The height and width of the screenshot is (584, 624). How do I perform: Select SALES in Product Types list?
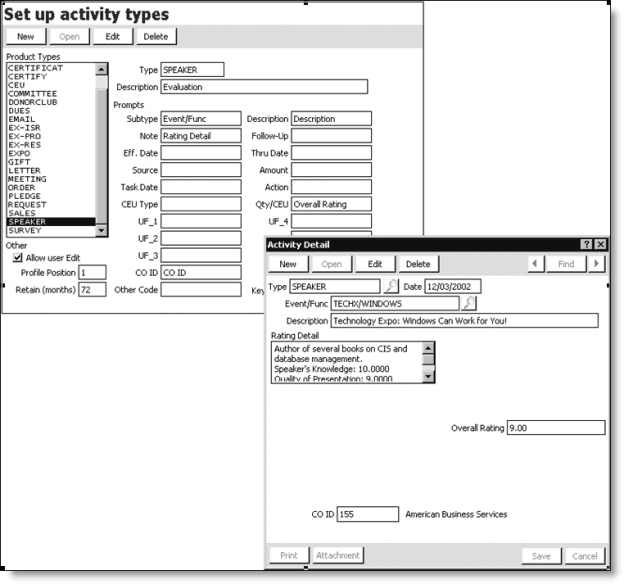tap(51, 213)
